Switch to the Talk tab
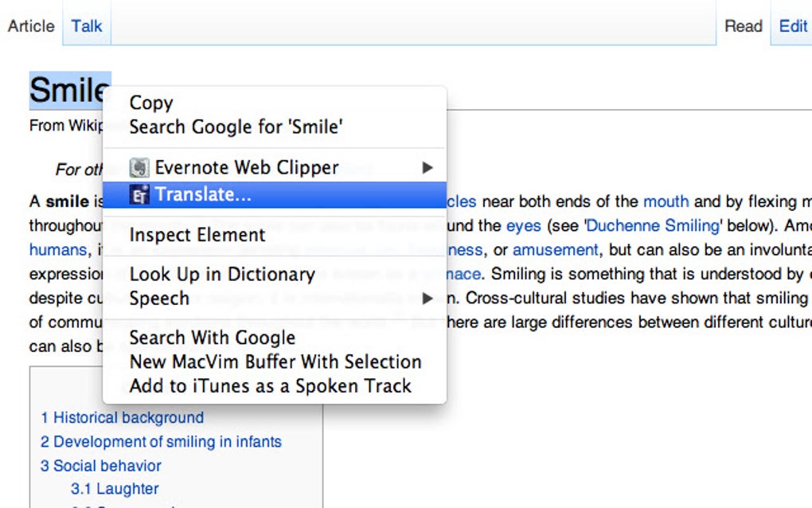 tap(87, 25)
